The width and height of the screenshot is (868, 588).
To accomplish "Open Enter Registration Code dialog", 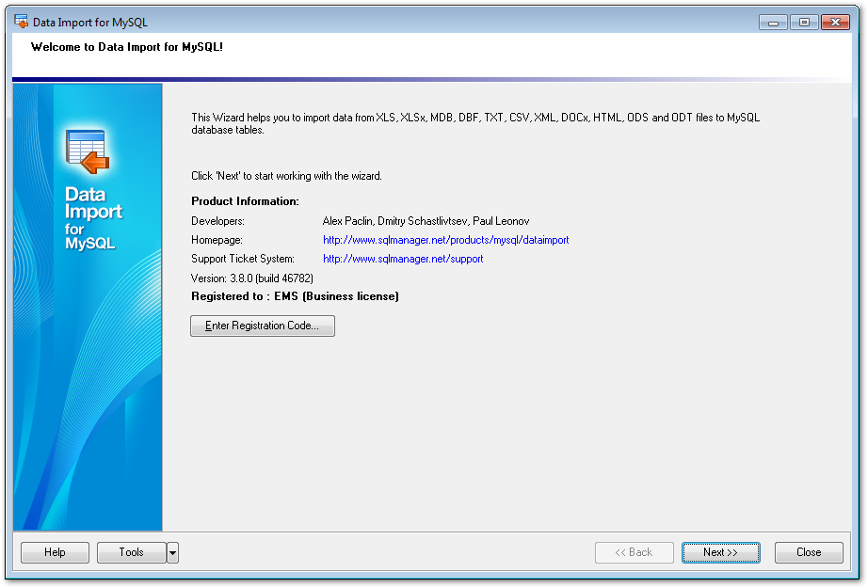I will coord(263,326).
